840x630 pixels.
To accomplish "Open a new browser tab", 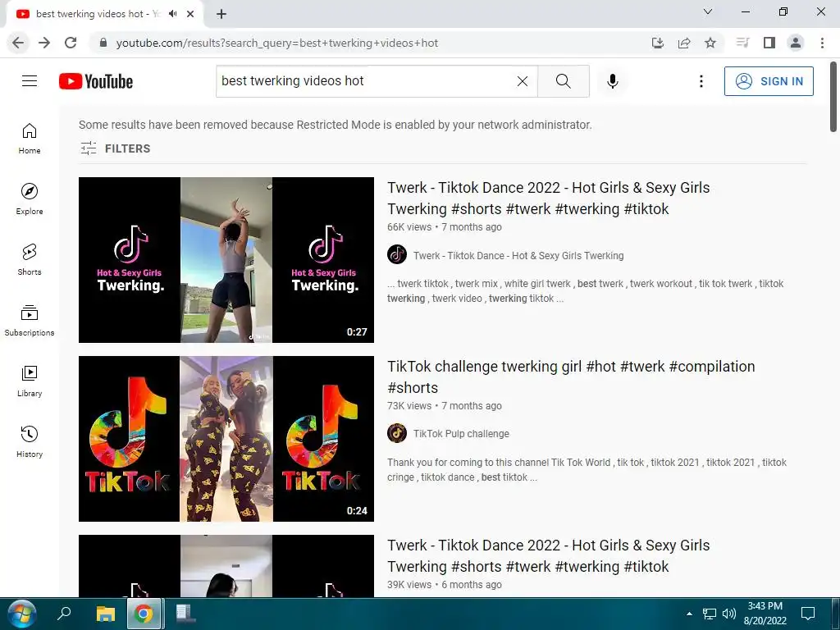I will coord(221,14).
